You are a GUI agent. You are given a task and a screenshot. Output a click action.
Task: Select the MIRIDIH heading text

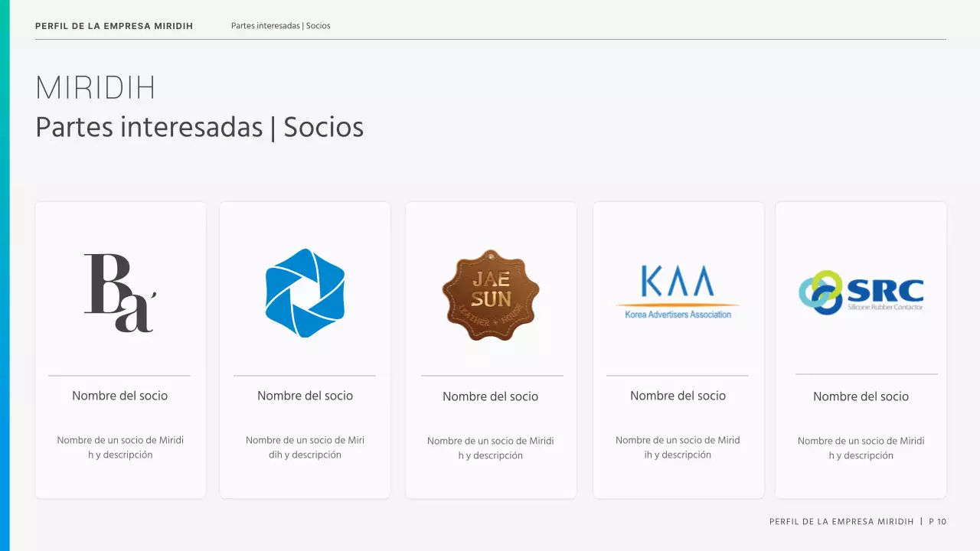pyautogui.click(x=95, y=87)
